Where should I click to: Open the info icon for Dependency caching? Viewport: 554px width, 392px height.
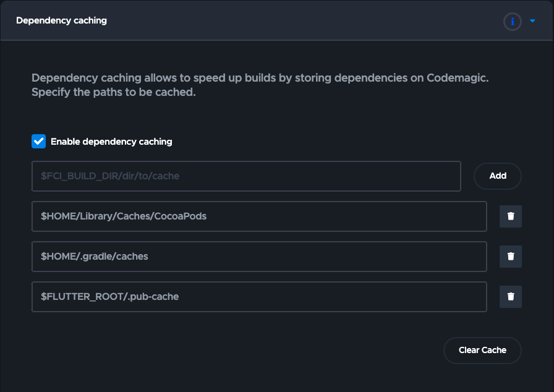coord(513,22)
